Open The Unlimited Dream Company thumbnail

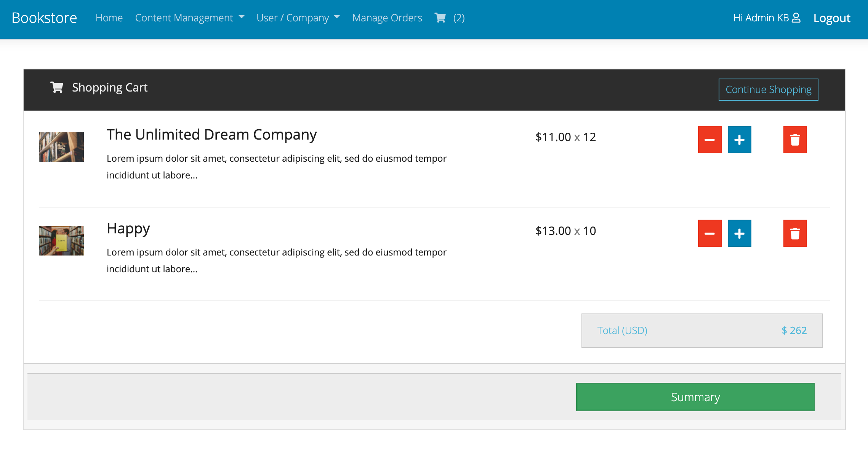click(61, 147)
